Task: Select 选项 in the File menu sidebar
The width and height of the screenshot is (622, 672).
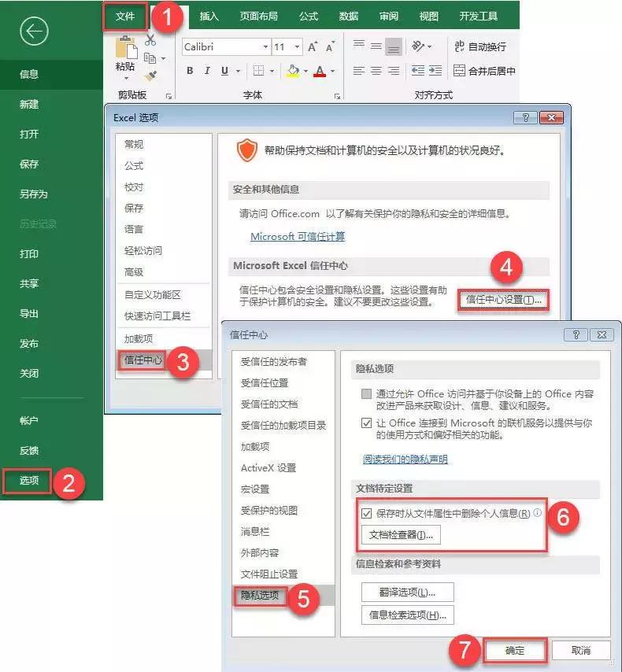Action: tap(29, 480)
